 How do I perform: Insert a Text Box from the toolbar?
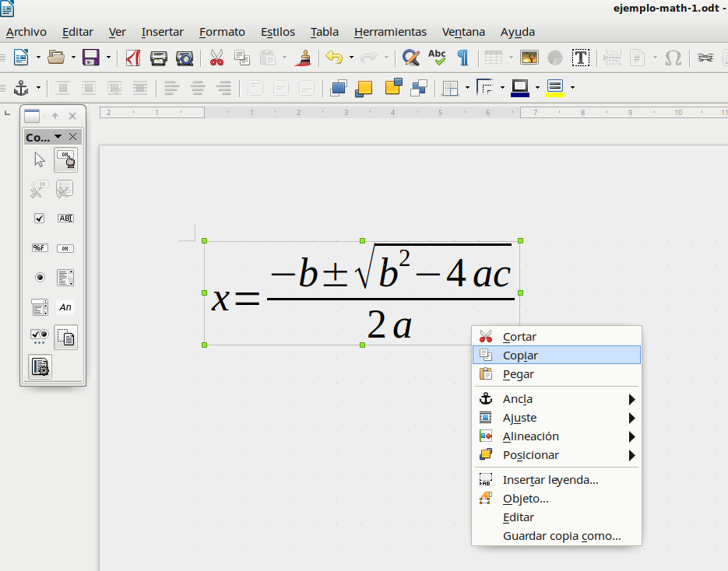pos(580,58)
